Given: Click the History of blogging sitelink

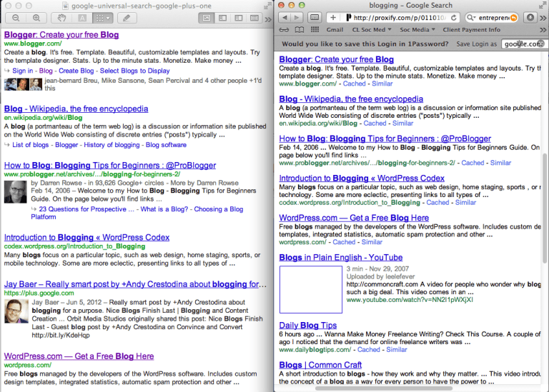Looking at the screenshot, I should [x=112, y=145].
